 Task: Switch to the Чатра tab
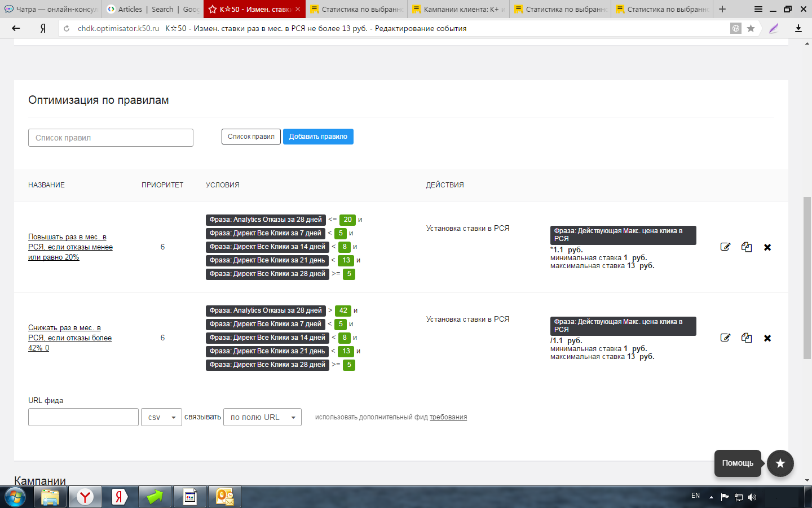(51, 9)
